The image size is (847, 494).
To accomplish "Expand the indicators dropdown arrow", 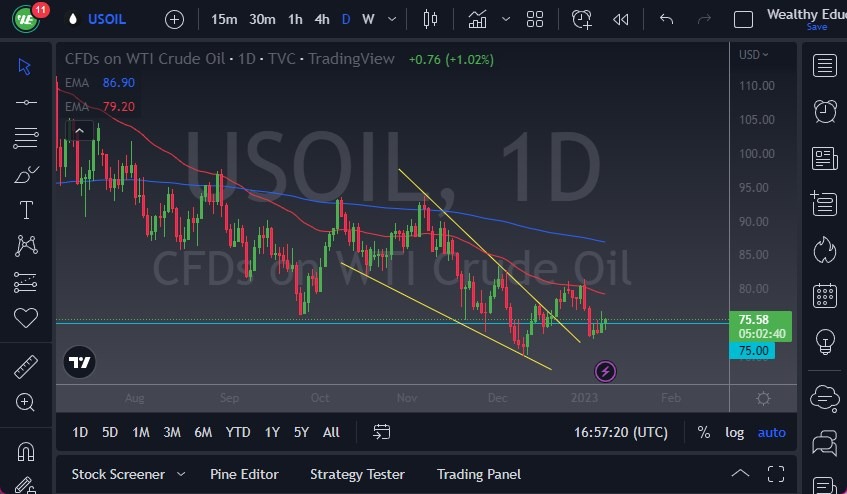I will click(506, 19).
